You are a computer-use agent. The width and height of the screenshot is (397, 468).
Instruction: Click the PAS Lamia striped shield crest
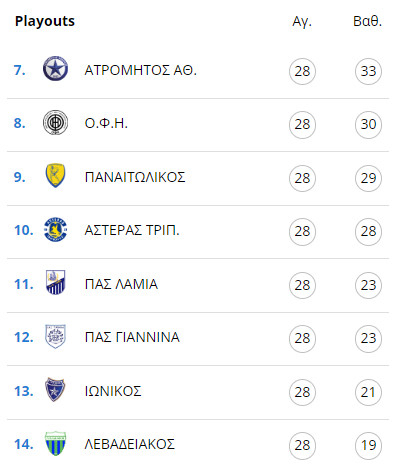point(55,283)
